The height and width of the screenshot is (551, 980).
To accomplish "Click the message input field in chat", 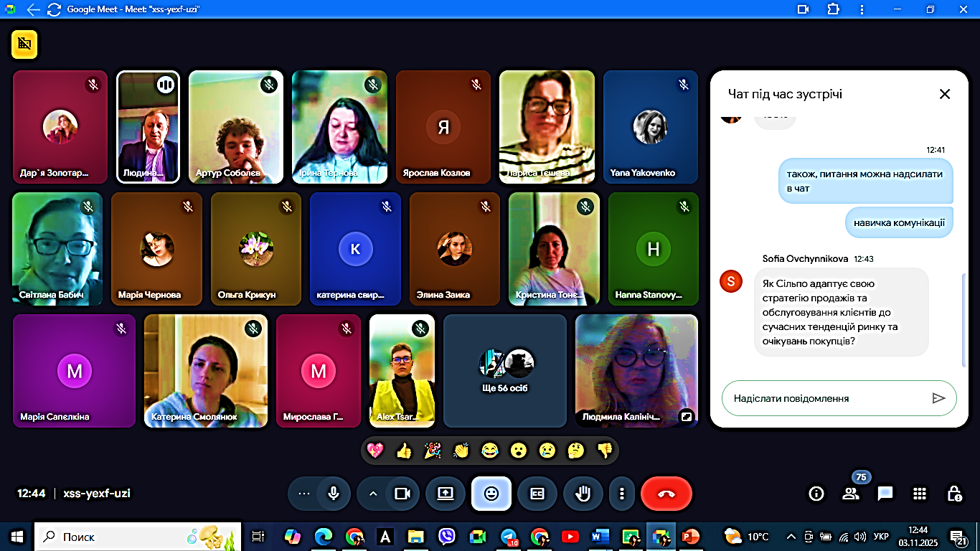I will 825,398.
